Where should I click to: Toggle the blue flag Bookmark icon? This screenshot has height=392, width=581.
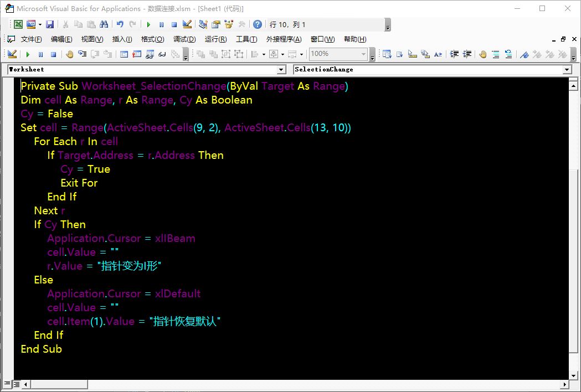coord(525,54)
